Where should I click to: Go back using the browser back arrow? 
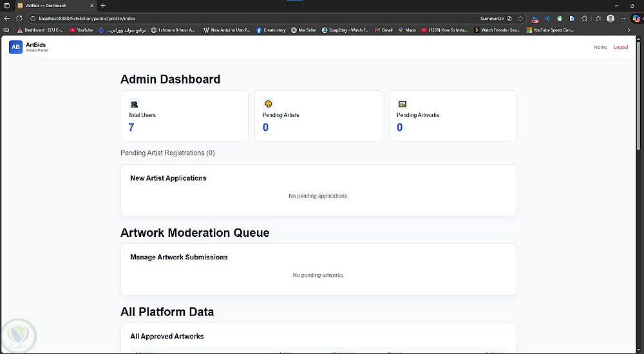click(7, 19)
